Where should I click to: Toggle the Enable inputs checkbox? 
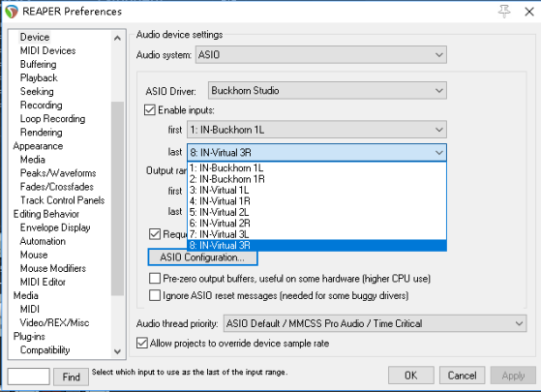150,110
